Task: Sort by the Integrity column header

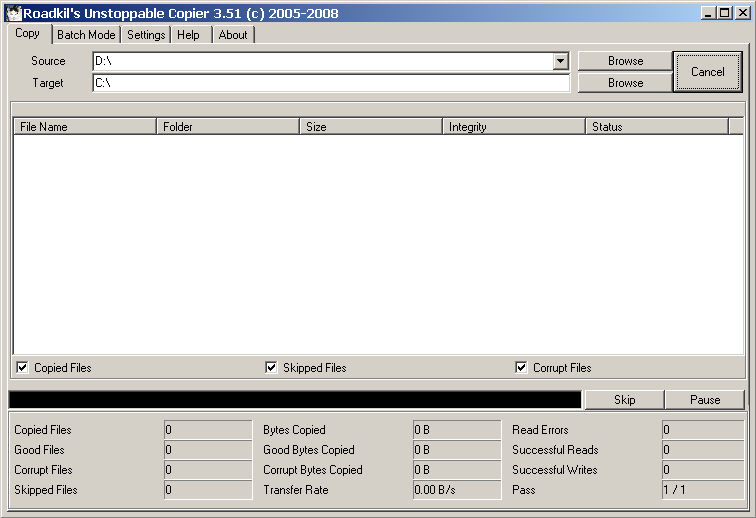Action: 514,127
